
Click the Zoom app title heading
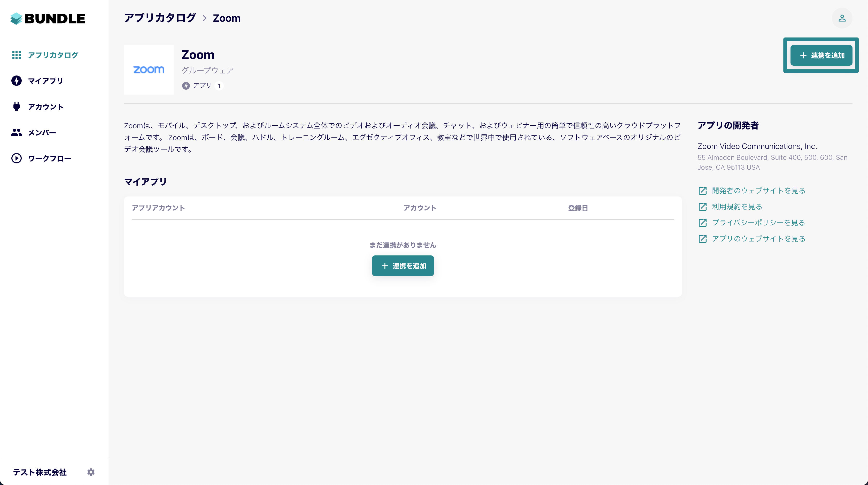pyautogui.click(x=198, y=55)
